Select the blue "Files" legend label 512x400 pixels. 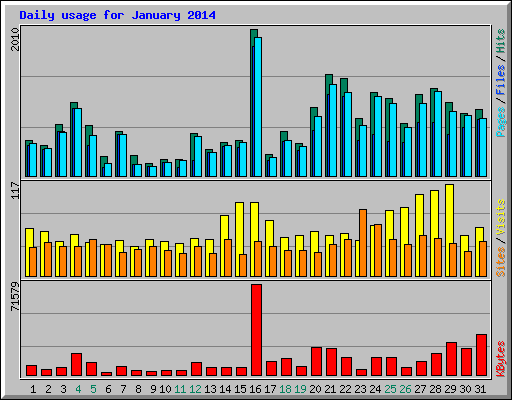pyautogui.click(x=501, y=80)
